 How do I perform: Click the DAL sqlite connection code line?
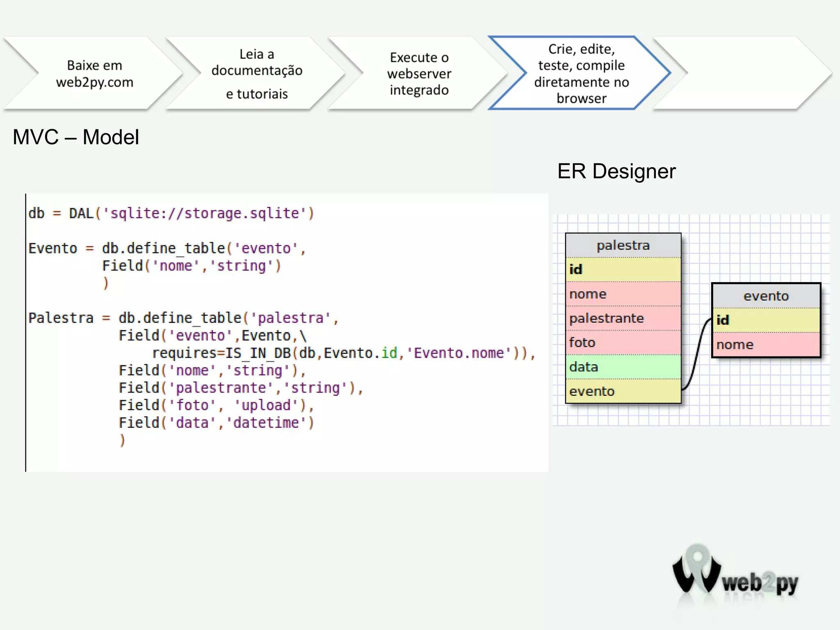click(171, 213)
